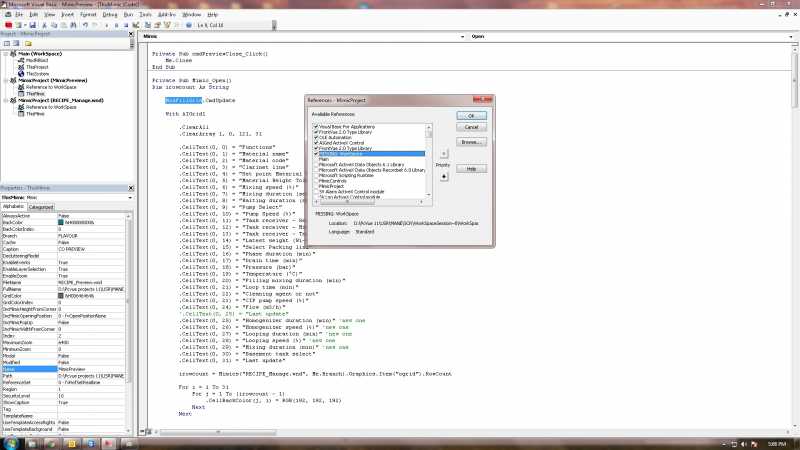This screenshot has height=450, width=800.
Task: Click the volume icon in system tray
Action: [x=744, y=444]
